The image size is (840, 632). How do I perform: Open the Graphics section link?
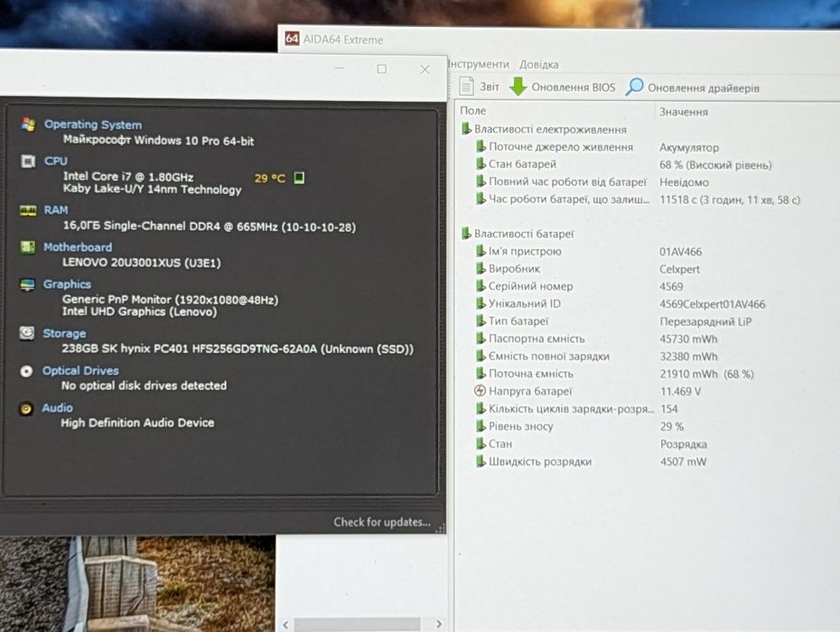pyautogui.click(x=67, y=284)
